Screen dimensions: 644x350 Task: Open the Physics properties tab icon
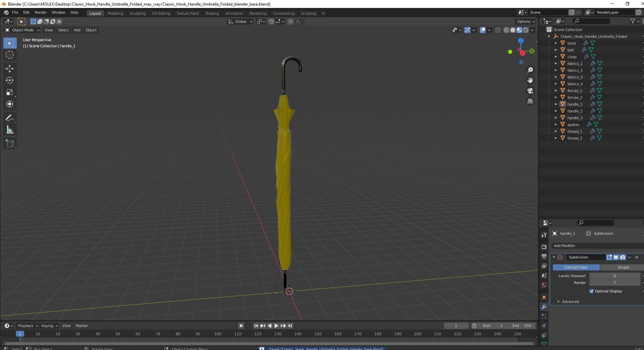tap(544, 326)
